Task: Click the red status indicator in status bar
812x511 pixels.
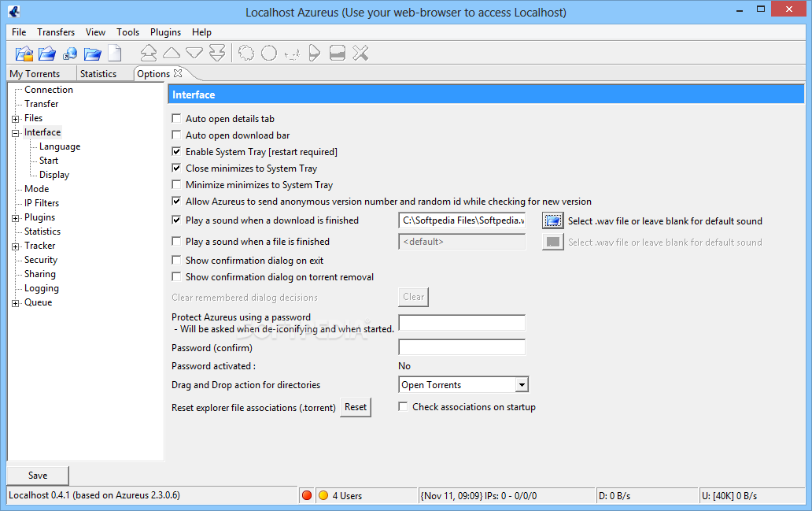Action: tap(307, 495)
